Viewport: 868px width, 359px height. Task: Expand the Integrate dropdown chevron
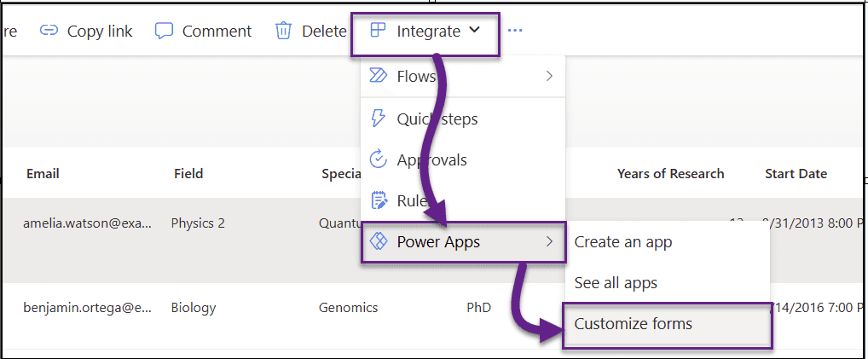pyautogui.click(x=474, y=31)
